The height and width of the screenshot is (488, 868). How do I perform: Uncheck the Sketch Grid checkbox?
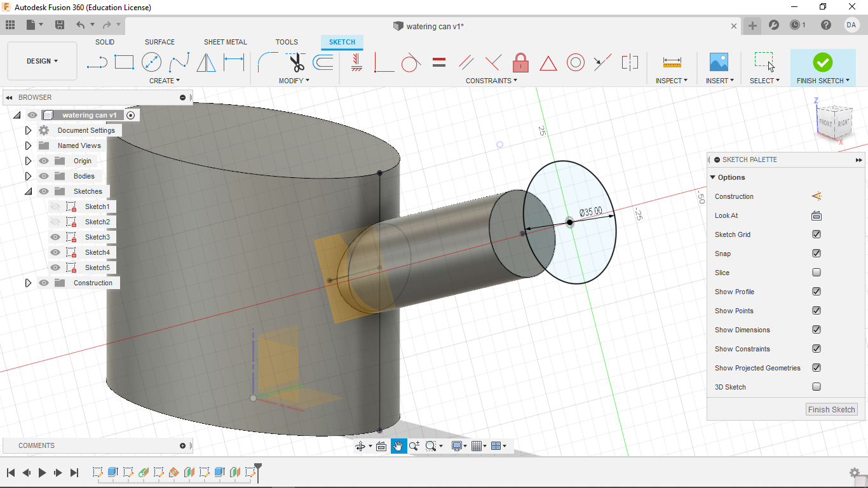click(817, 234)
